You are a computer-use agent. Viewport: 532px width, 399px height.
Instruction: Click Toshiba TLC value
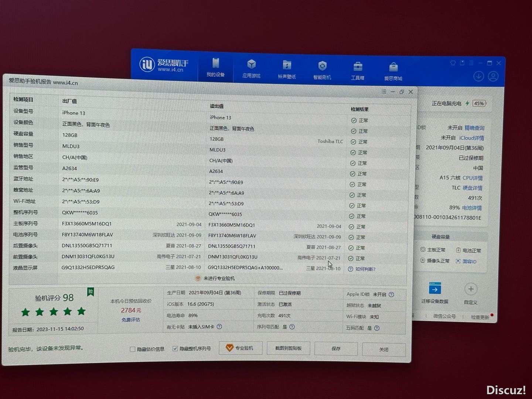tap(330, 141)
